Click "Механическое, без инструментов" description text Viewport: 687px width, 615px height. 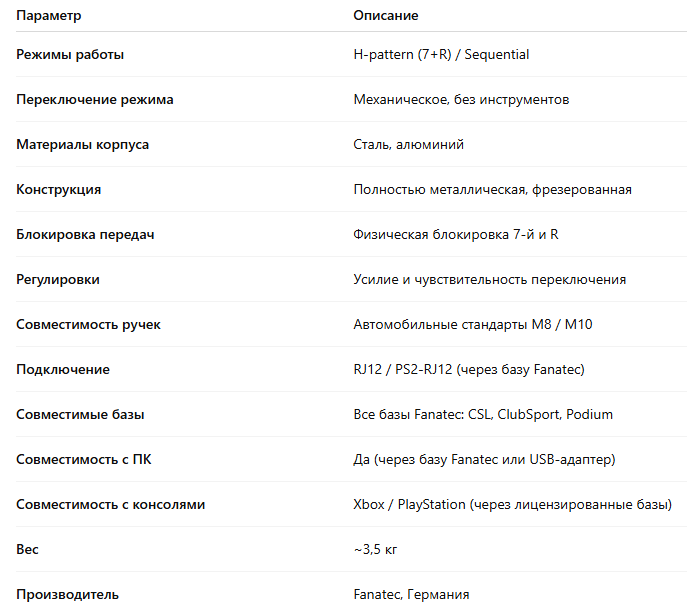[x=461, y=100]
